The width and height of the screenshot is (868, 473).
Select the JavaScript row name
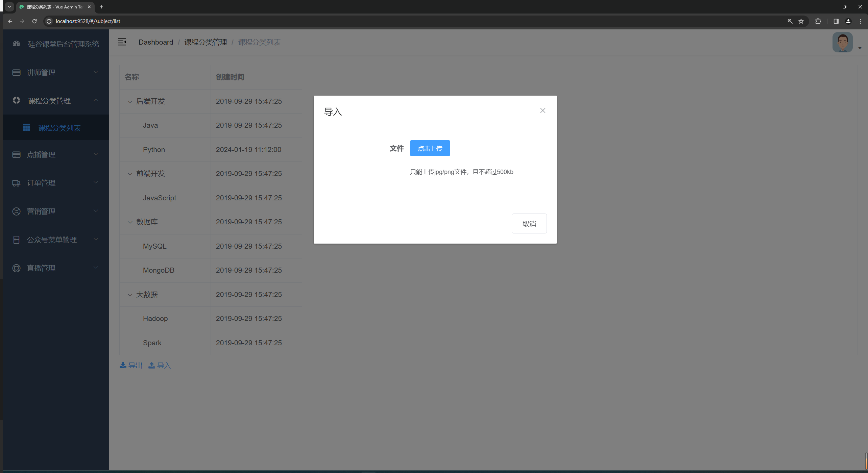tap(160, 198)
